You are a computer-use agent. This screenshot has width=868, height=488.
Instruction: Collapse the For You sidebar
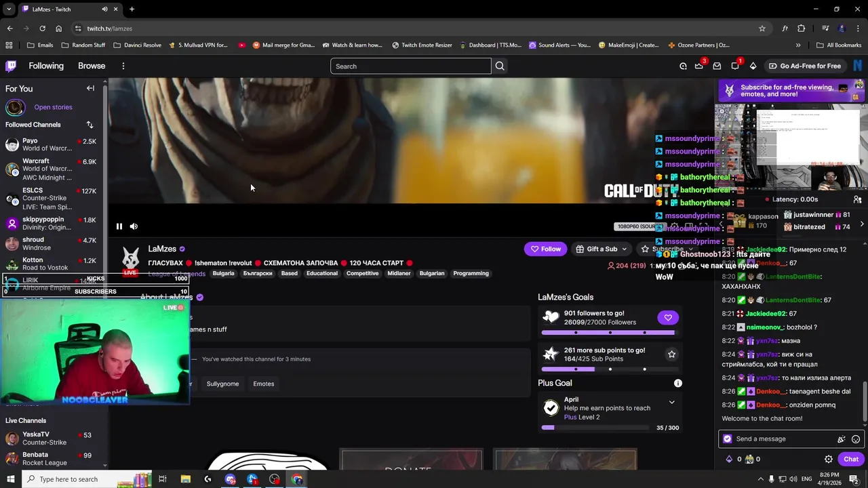click(90, 88)
